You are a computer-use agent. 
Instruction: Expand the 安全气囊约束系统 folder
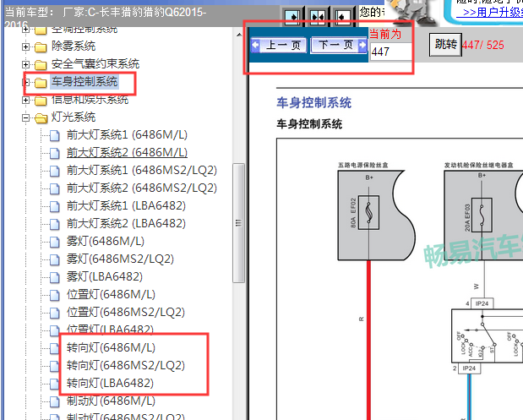25,64
